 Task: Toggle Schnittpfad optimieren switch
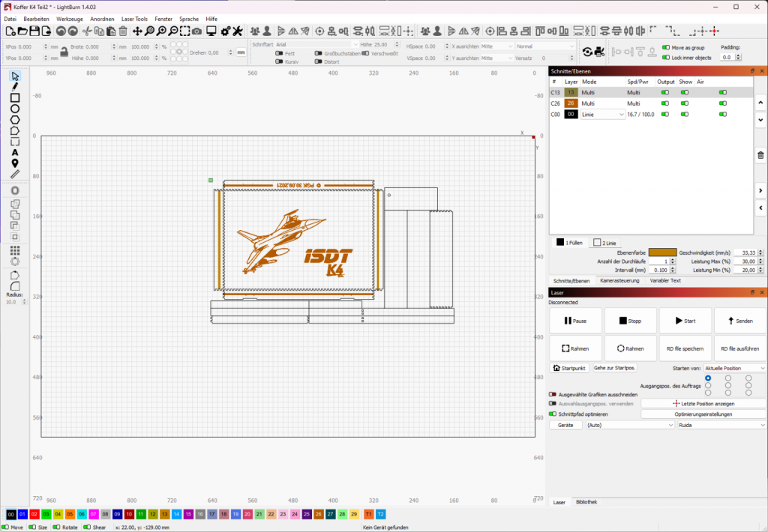(x=553, y=414)
